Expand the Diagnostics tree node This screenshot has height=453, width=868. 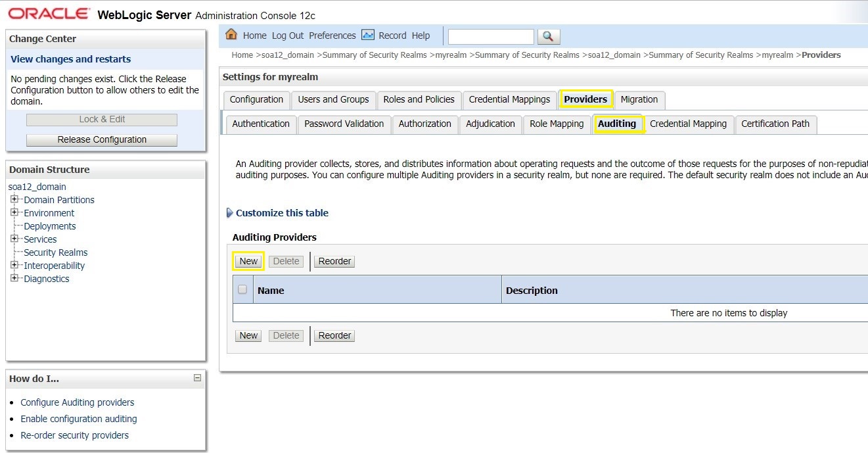tap(14, 278)
